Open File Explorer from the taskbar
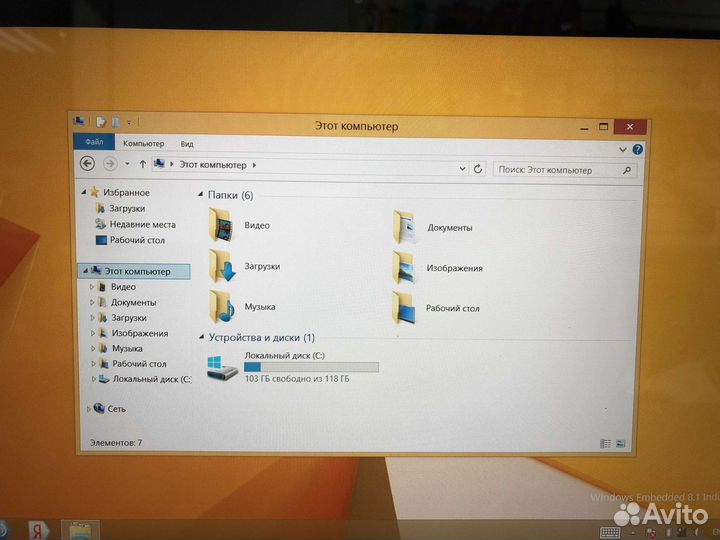Screen dimensions: 720x540 coord(80,531)
